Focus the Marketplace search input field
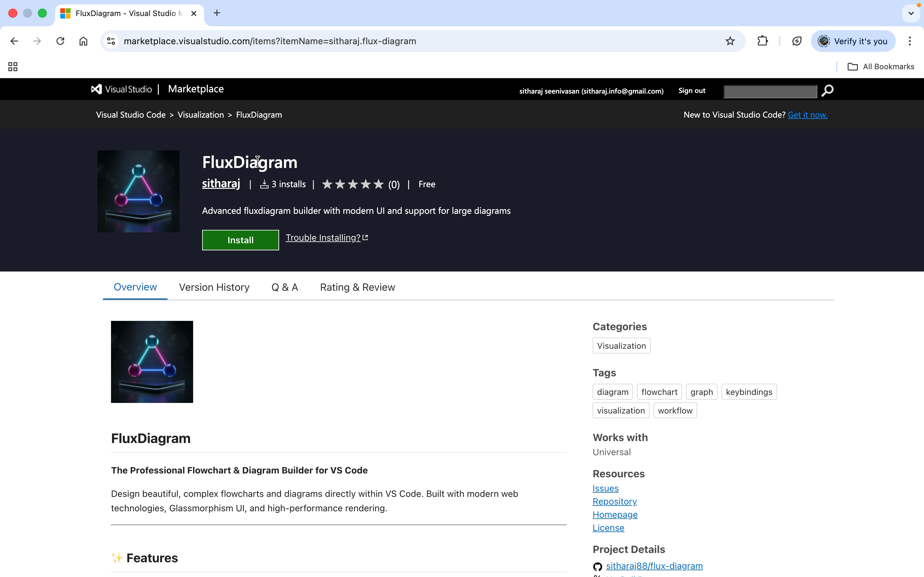924x577 pixels. (x=770, y=92)
